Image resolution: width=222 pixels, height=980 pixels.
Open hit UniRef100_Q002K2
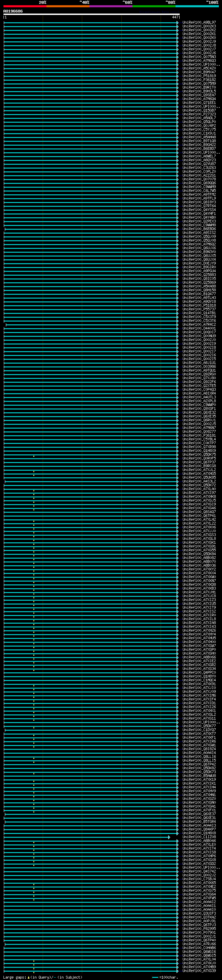[199, 30]
